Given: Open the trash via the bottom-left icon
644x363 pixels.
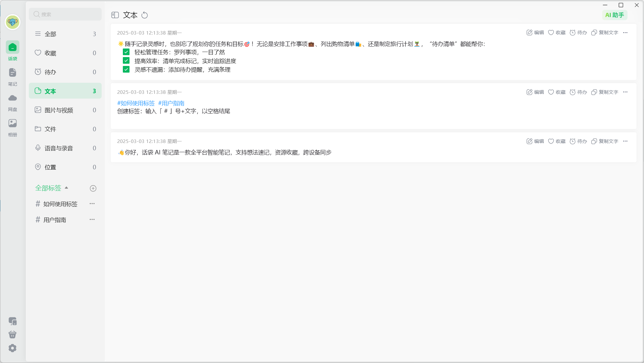Looking at the screenshot, I should 12,334.
